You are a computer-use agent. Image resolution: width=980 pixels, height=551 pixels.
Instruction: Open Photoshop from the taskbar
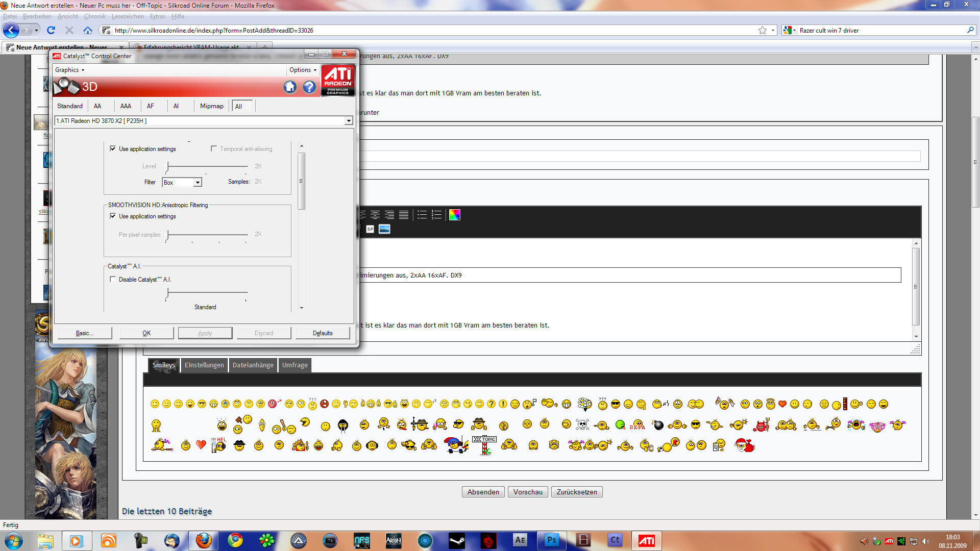552,540
